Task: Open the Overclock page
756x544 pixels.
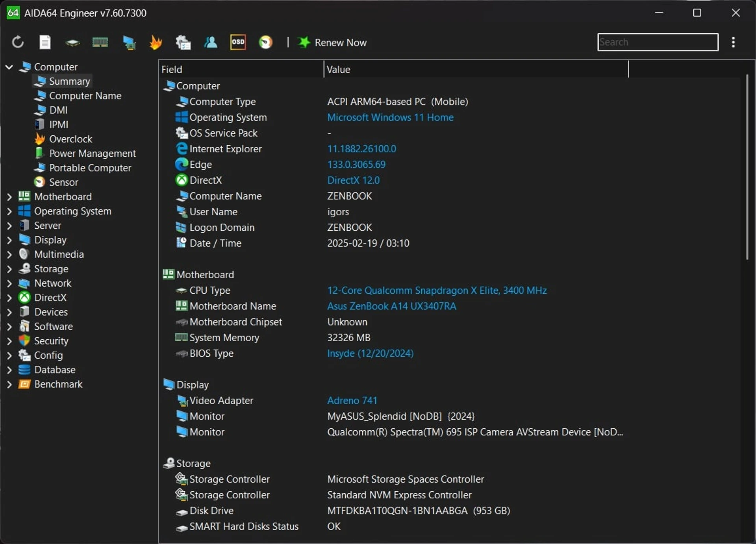Action: coord(70,139)
